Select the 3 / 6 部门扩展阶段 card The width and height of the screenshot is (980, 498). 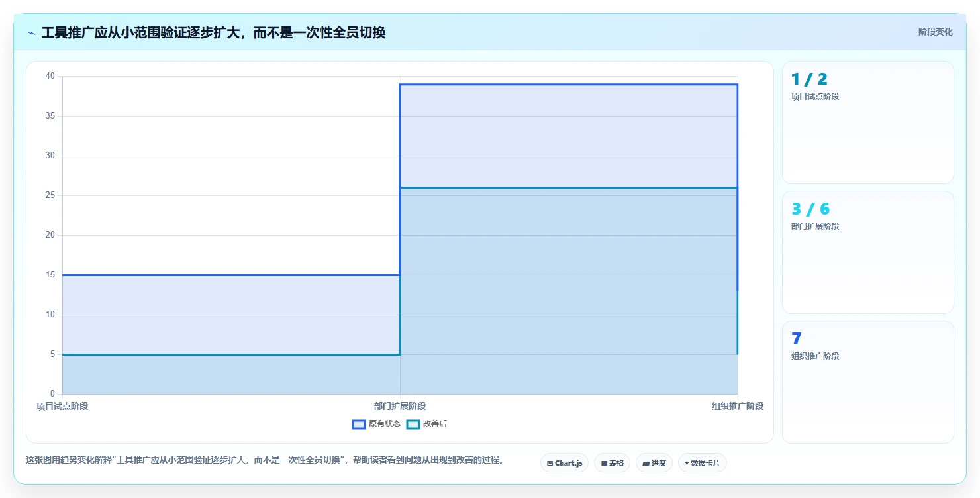868,252
